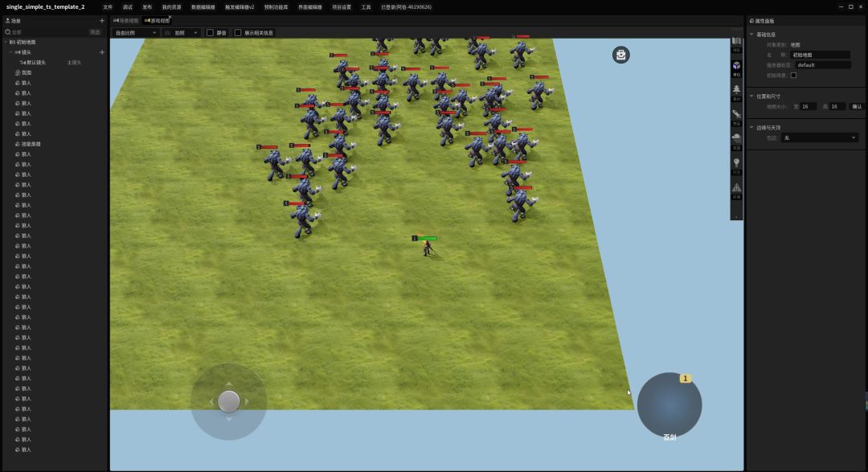Viewport: 868px width, 472px height.
Task: Toggle the 初始场景 checkbox in properties
Action: click(793, 75)
